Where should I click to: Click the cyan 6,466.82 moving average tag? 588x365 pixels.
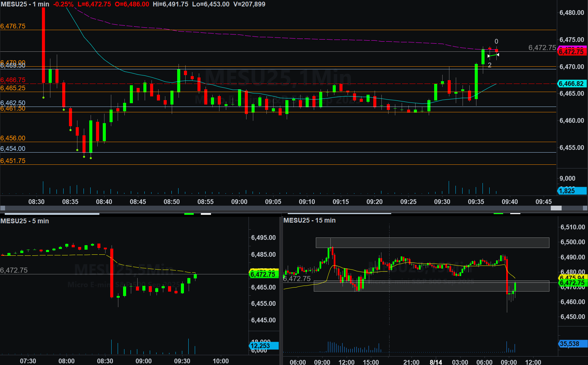(571, 84)
